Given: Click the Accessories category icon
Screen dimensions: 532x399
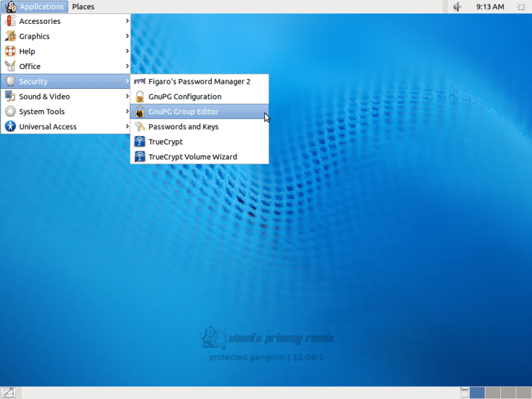Looking at the screenshot, I should [10, 21].
